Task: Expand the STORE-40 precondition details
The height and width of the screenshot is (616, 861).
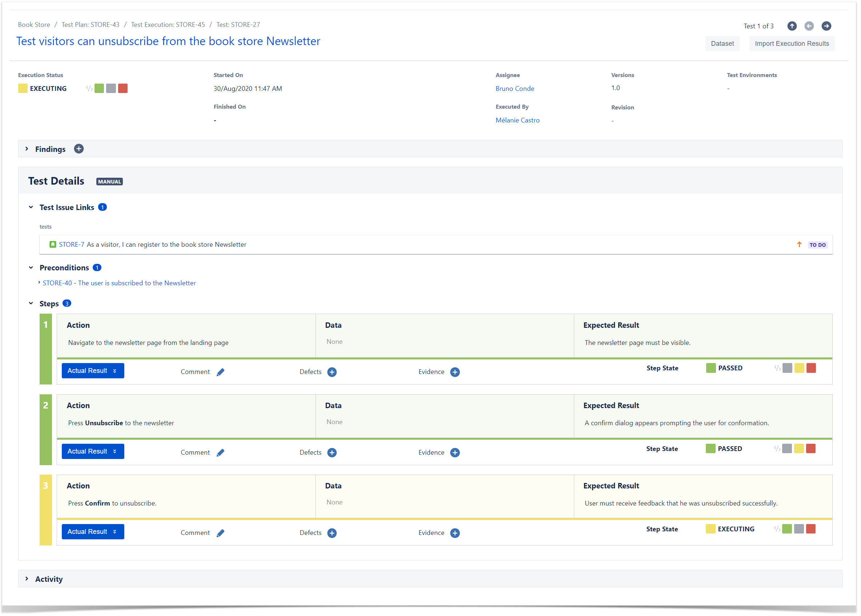Action: tap(39, 283)
